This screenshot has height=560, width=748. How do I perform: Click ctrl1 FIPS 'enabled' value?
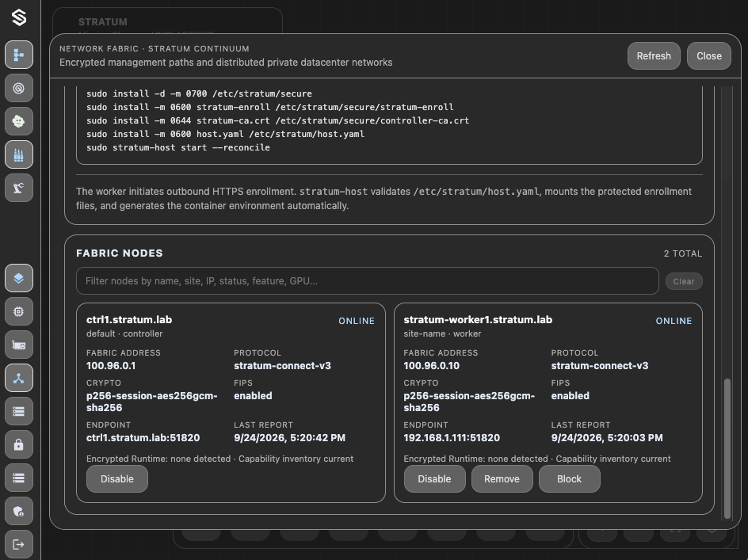(253, 396)
